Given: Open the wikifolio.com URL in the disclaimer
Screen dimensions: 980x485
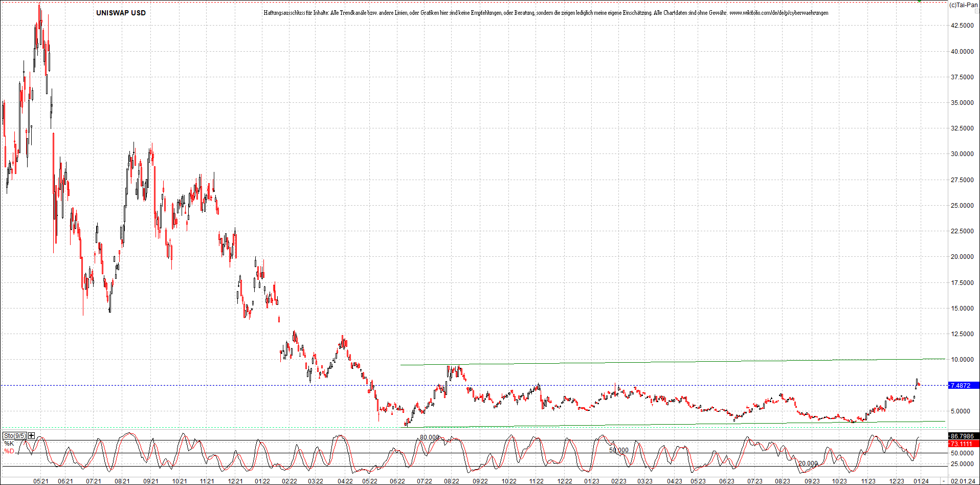Looking at the screenshot, I should [778, 13].
